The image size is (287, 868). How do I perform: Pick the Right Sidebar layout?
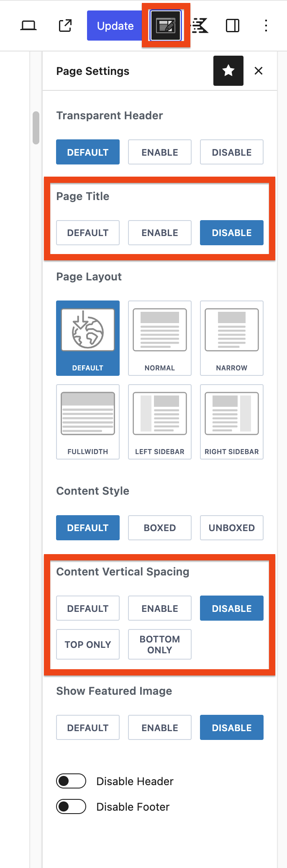(x=232, y=421)
